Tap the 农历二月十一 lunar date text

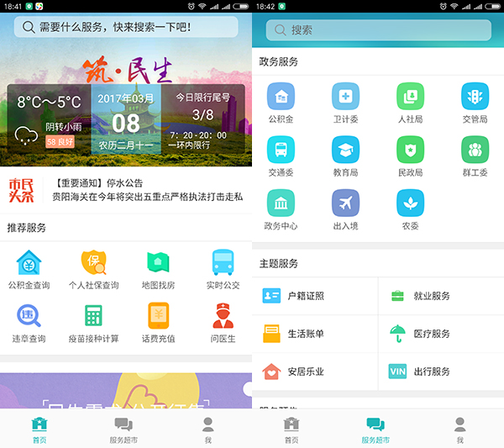tap(126, 145)
